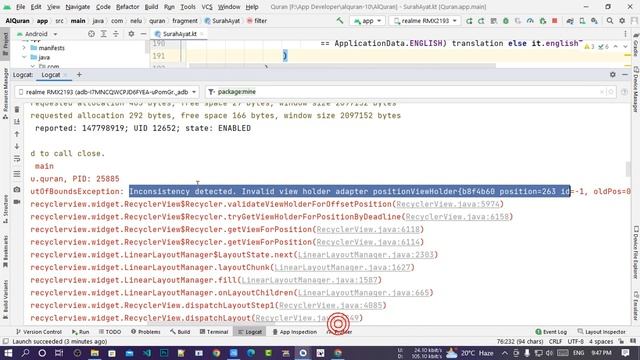The width and height of the screenshot is (640, 360).
Task: Open the Event Log
Action: 551,332
